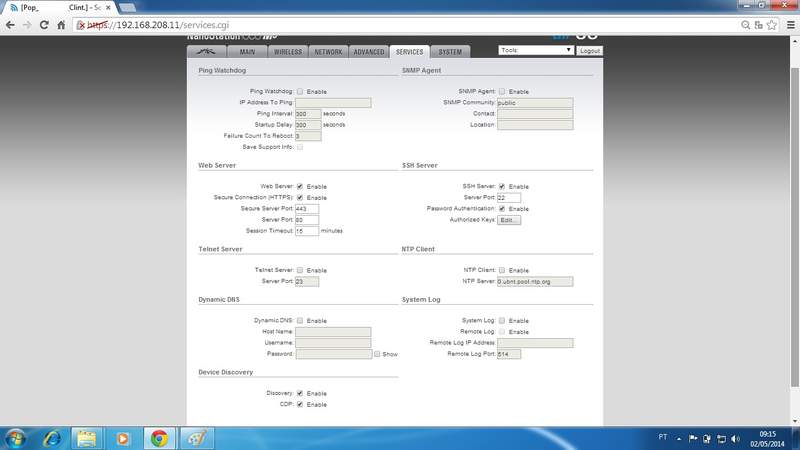Screen dimensions: 800x450
Task: Enable the Ping Watchdog checkbox
Action: (x=300, y=91)
